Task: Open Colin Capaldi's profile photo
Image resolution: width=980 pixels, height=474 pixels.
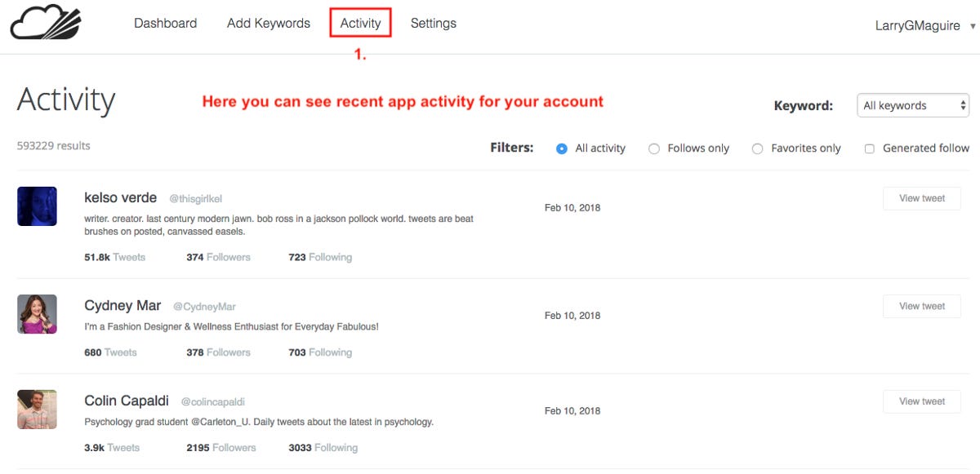Action: point(37,410)
